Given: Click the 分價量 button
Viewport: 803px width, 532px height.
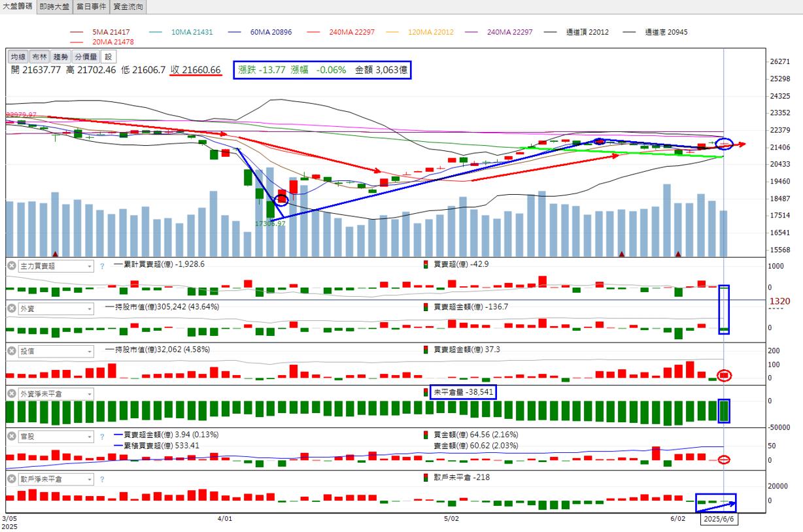Looking at the screenshot, I should [85, 57].
